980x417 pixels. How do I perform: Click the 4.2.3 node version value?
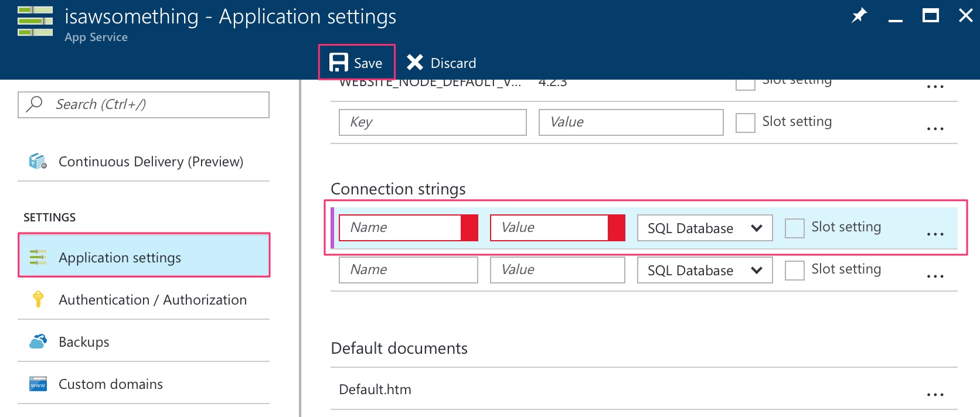click(x=553, y=83)
